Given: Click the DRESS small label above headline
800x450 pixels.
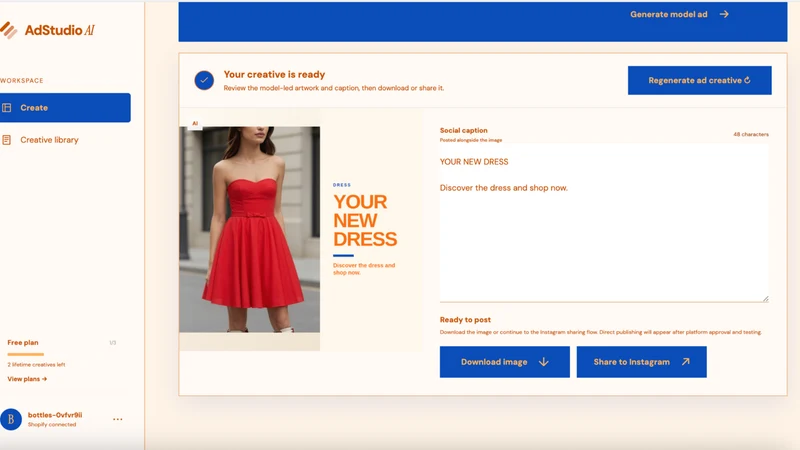Looking at the screenshot, I should pos(342,185).
